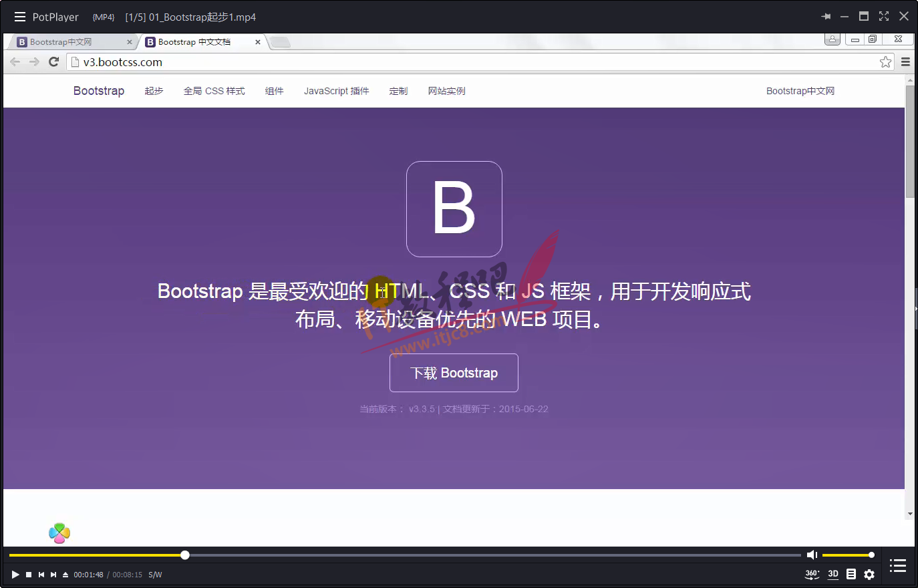Toggle 3D video mode
This screenshot has height=588, width=918.
[833, 574]
